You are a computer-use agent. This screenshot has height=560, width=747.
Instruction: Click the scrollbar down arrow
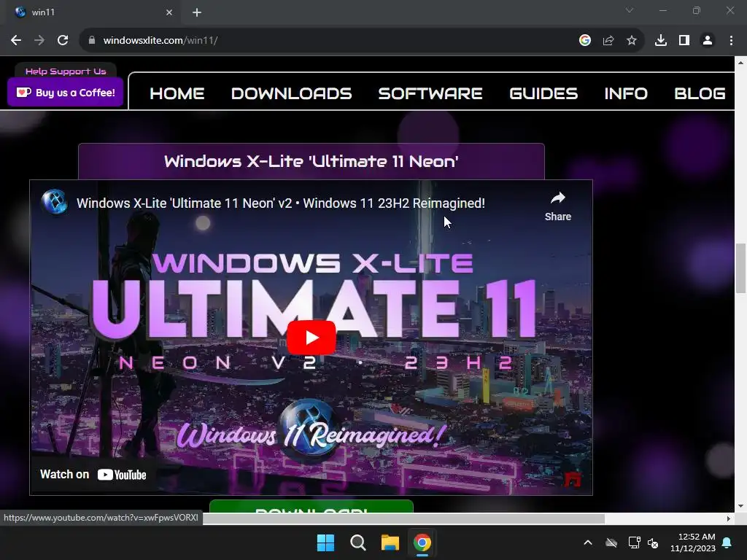741,506
